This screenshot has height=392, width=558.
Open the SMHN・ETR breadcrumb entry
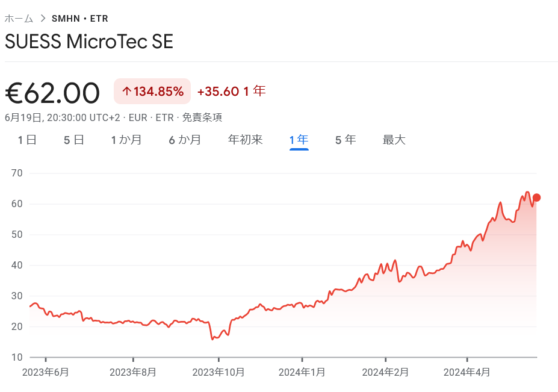[x=80, y=19]
